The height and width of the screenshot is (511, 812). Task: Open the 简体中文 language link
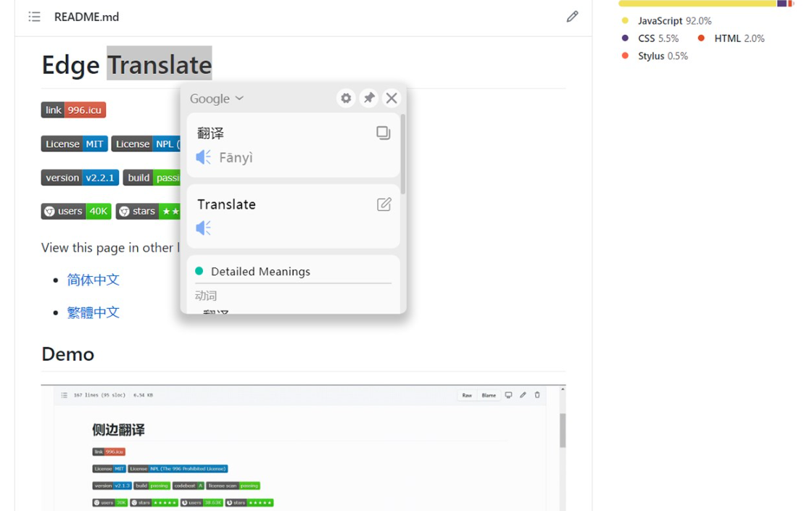(x=94, y=280)
